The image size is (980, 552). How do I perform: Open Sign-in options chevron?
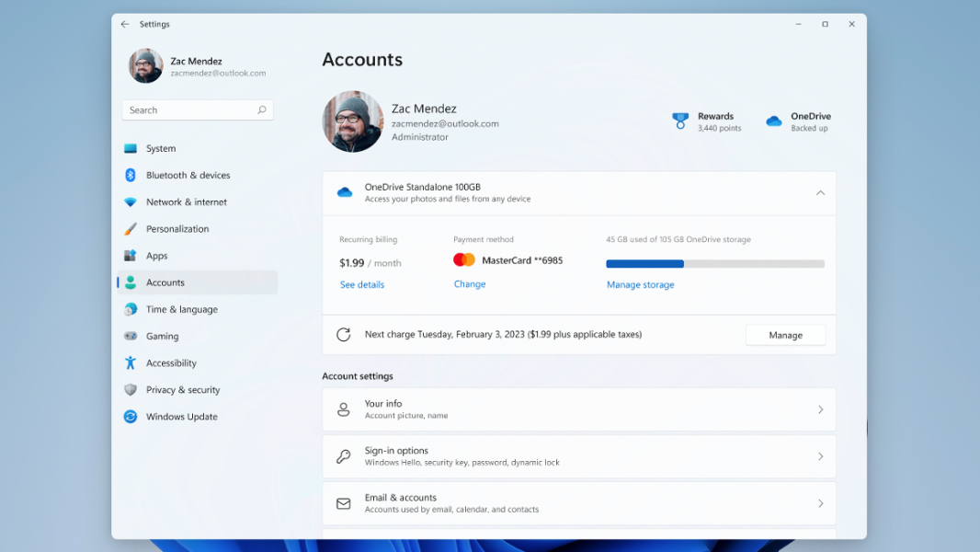point(820,456)
